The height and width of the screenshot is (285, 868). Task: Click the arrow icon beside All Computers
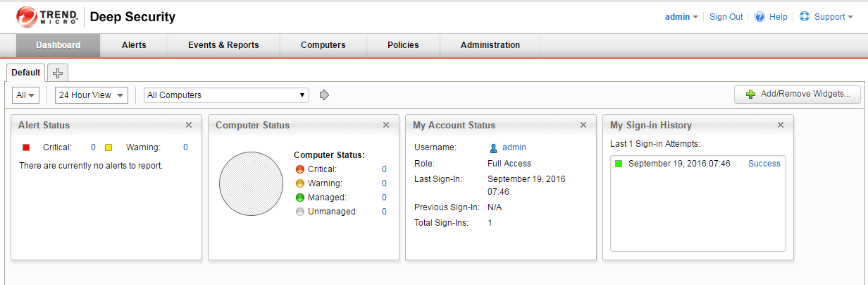[324, 95]
